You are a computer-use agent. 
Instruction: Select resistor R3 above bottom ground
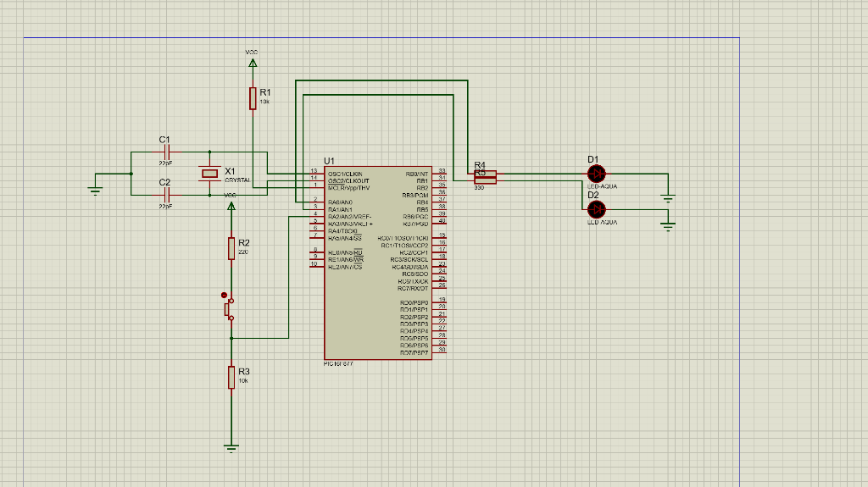point(231,377)
